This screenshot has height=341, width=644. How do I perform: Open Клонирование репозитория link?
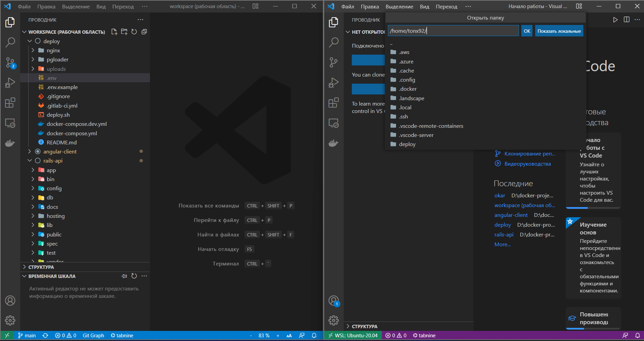tap(530, 153)
